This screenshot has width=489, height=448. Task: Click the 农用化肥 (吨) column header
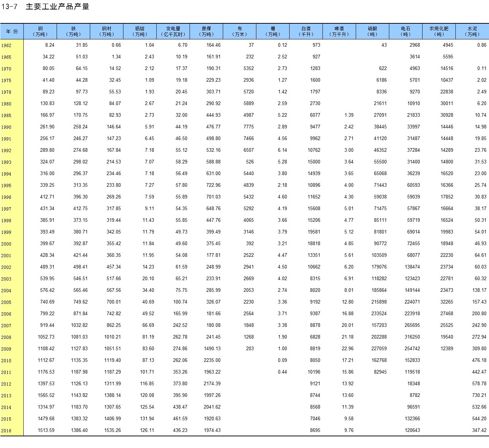click(x=439, y=31)
